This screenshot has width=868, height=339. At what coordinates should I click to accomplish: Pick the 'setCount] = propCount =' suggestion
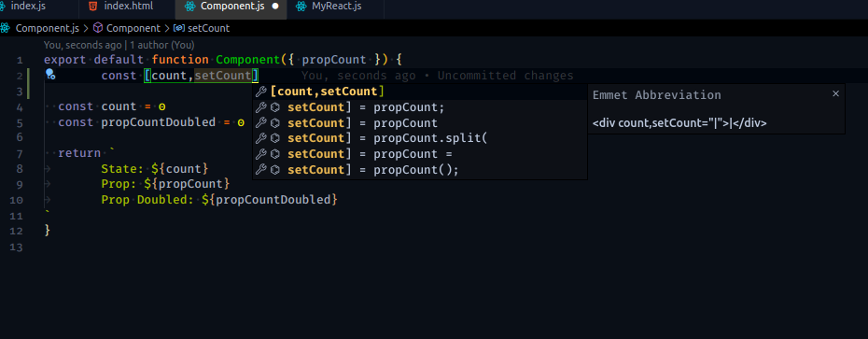(420, 153)
